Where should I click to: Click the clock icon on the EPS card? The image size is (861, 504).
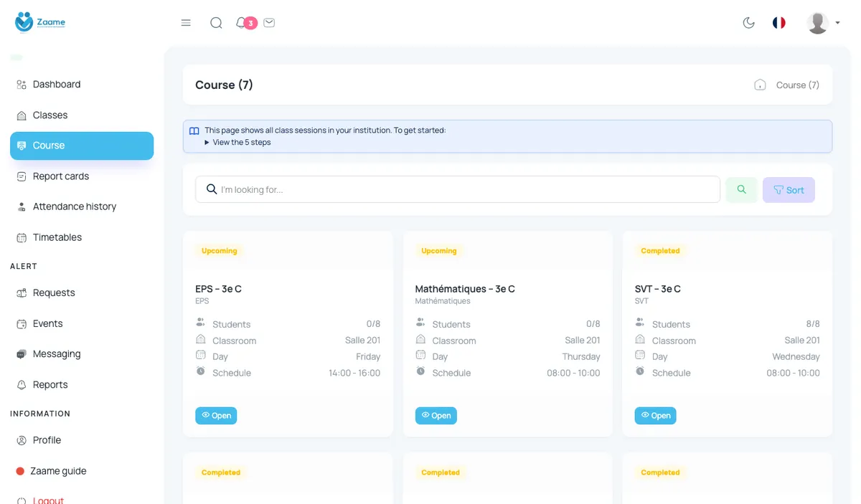pyautogui.click(x=201, y=371)
